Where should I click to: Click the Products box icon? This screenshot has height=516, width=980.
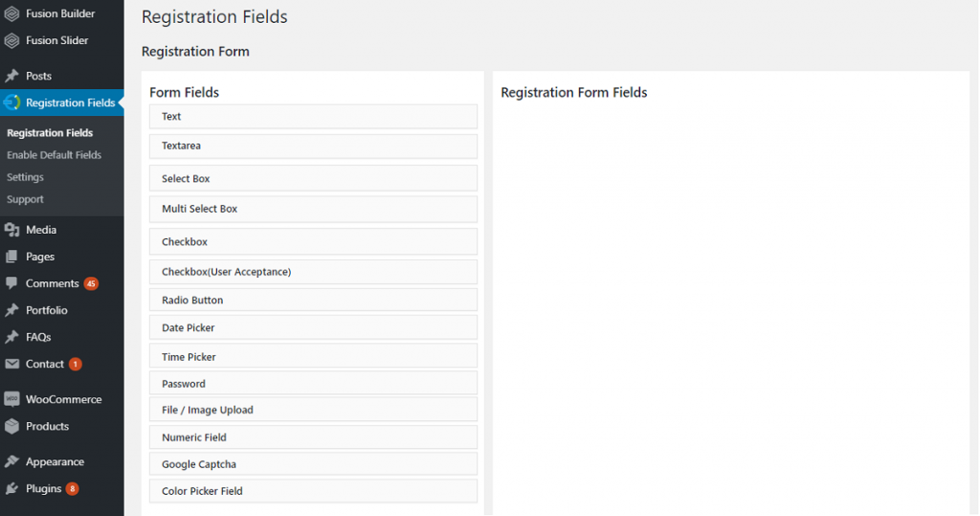(x=11, y=426)
